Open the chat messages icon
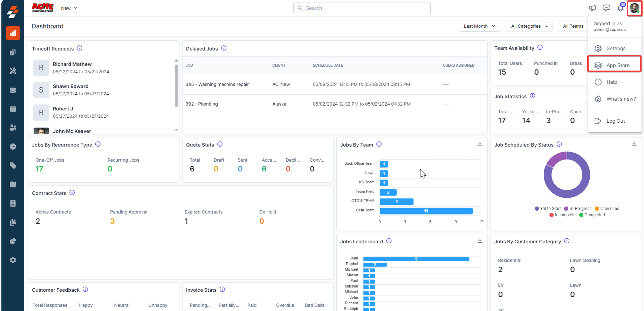The width and height of the screenshot is (644, 311). 606,8
